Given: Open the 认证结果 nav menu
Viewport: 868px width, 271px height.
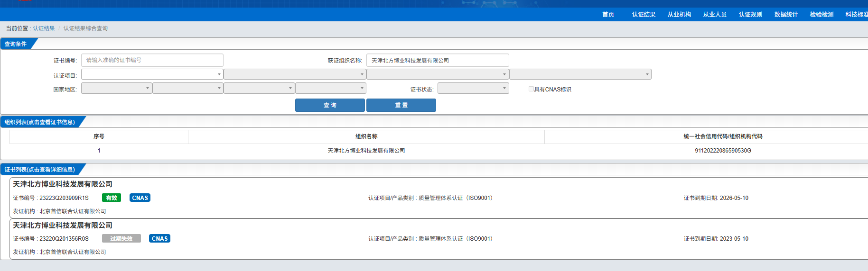Looking at the screenshot, I should [644, 15].
